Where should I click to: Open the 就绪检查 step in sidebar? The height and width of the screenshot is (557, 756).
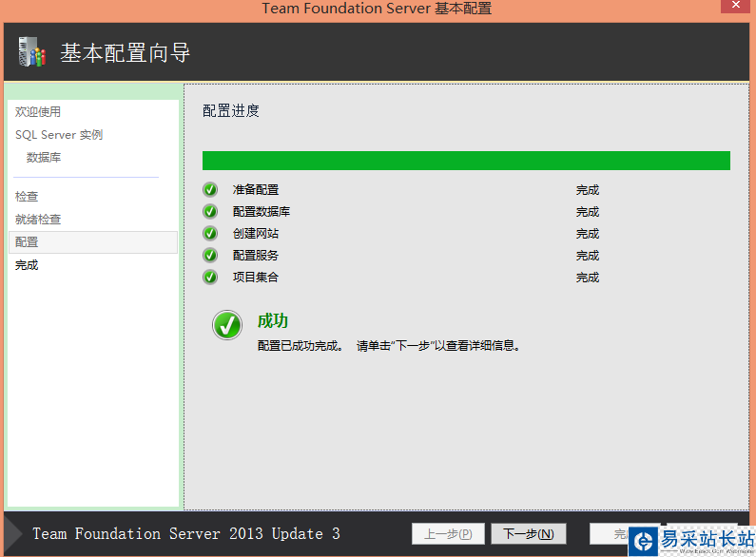click(38, 220)
